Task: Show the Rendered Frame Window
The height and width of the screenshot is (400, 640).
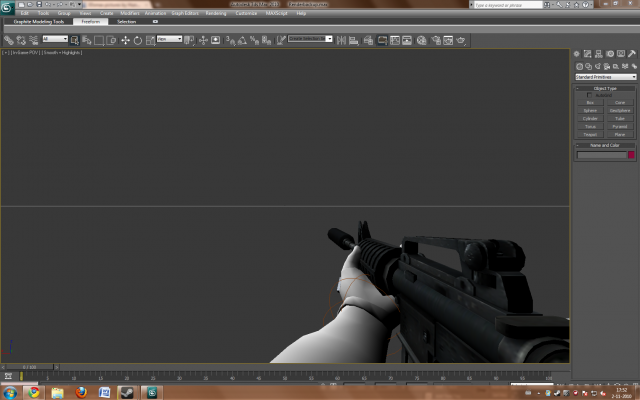Action: pos(448,40)
